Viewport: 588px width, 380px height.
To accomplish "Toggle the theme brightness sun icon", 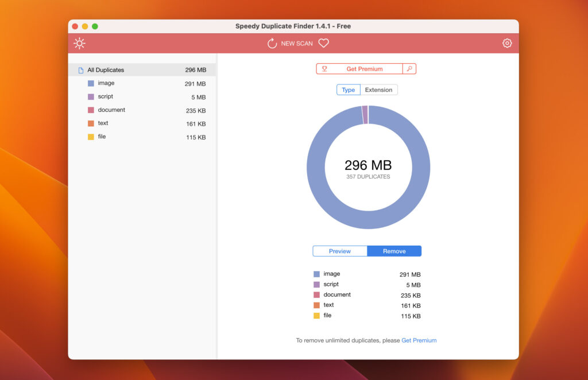I will [x=79, y=43].
